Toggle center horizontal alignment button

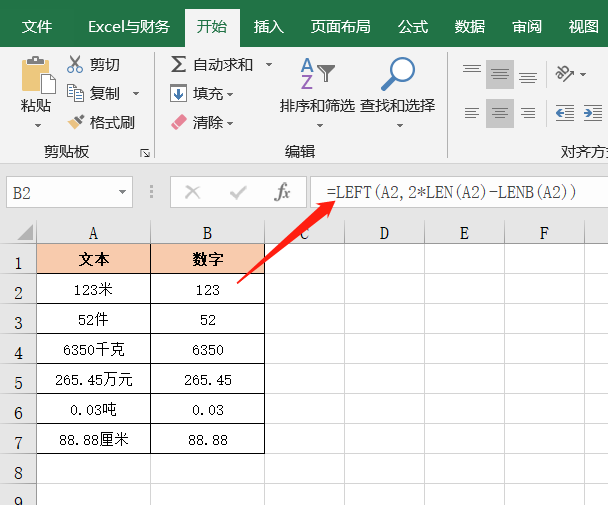(x=500, y=112)
